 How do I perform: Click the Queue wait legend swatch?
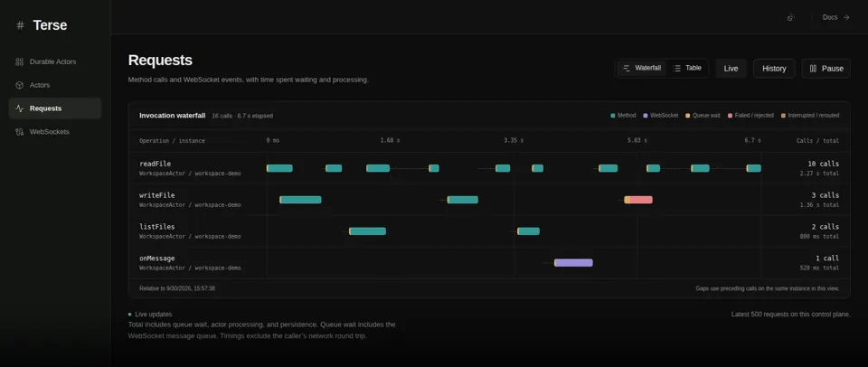pos(687,116)
